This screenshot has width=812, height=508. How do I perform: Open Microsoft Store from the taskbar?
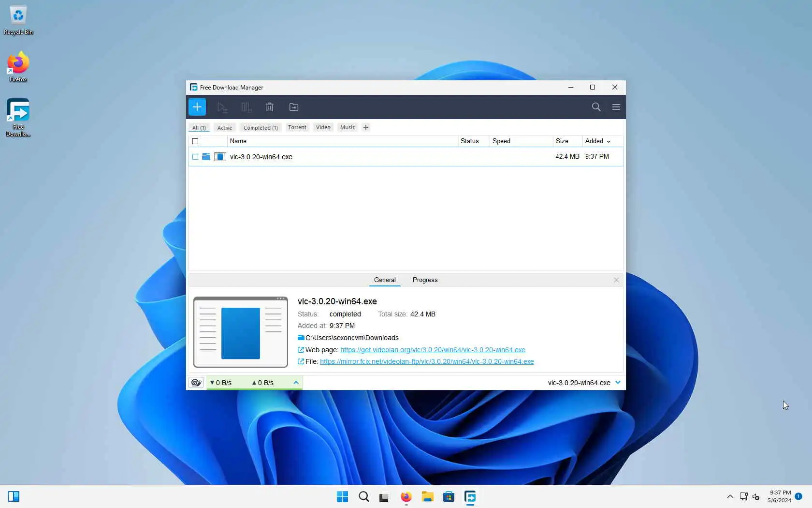tap(449, 497)
